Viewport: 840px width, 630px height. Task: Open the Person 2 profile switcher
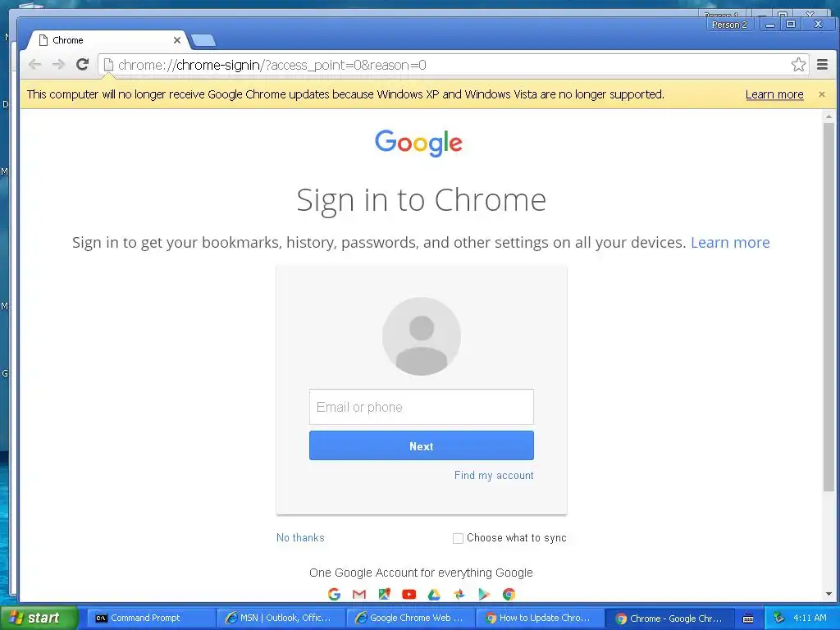(729, 25)
